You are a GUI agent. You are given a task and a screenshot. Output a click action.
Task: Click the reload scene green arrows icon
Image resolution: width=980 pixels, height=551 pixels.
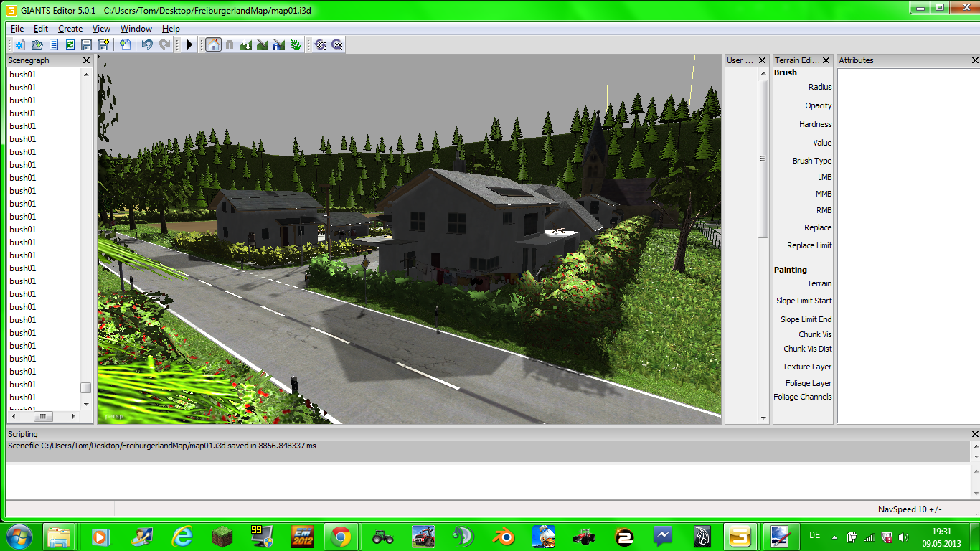tap(70, 44)
